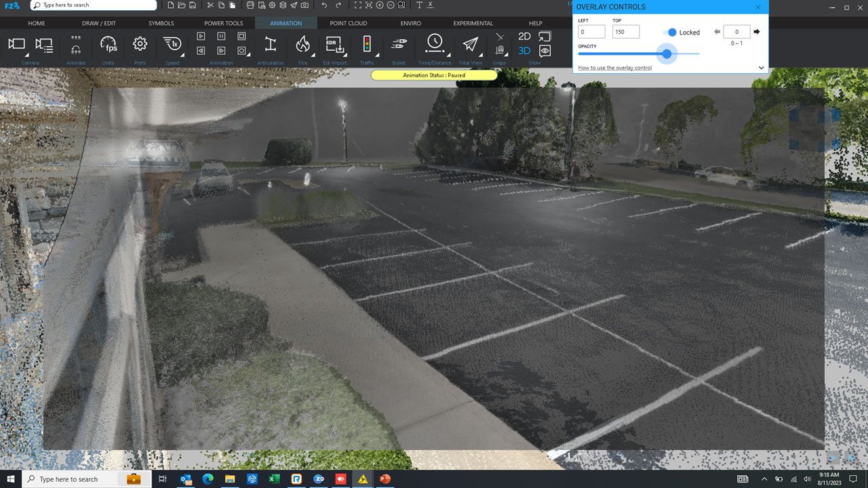868x488 pixels.
Task: Click the LEFT value input field
Action: [x=591, y=32]
